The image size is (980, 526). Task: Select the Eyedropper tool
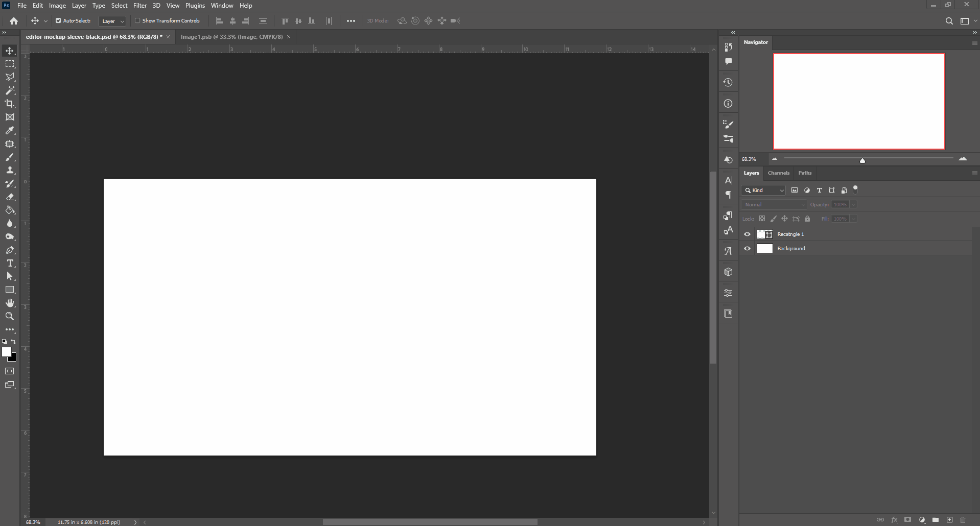pyautogui.click(x=10, y=131)
